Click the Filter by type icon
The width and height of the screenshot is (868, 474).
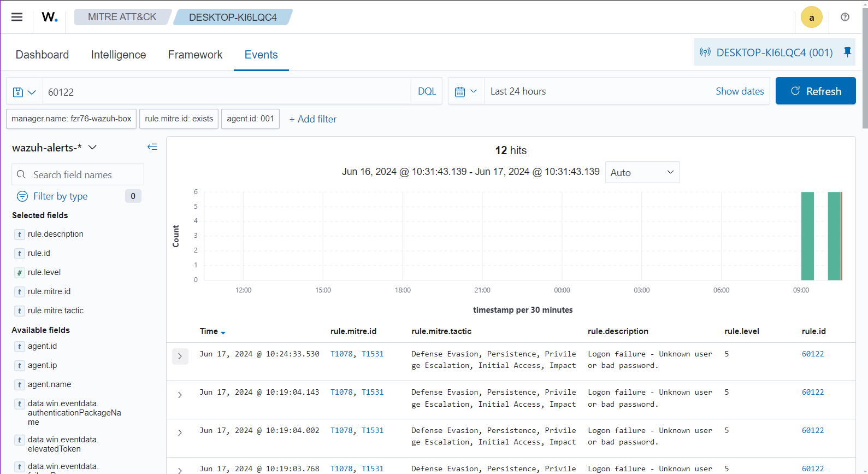[x=22, y=196]
